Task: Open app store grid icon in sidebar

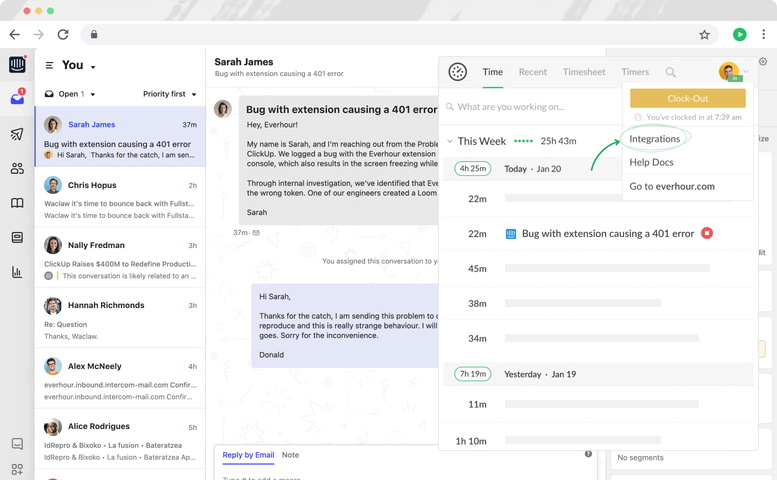Action: point(17,469)
